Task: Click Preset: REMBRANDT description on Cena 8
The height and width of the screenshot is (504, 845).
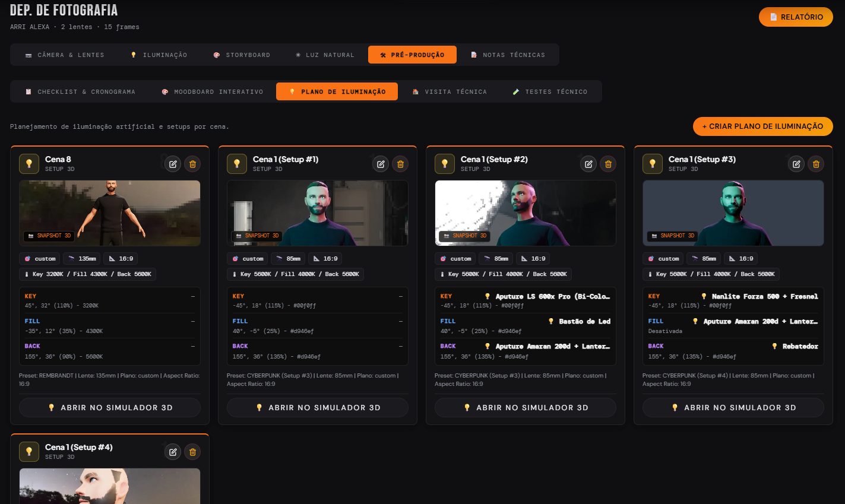Action: click(110, 379)
